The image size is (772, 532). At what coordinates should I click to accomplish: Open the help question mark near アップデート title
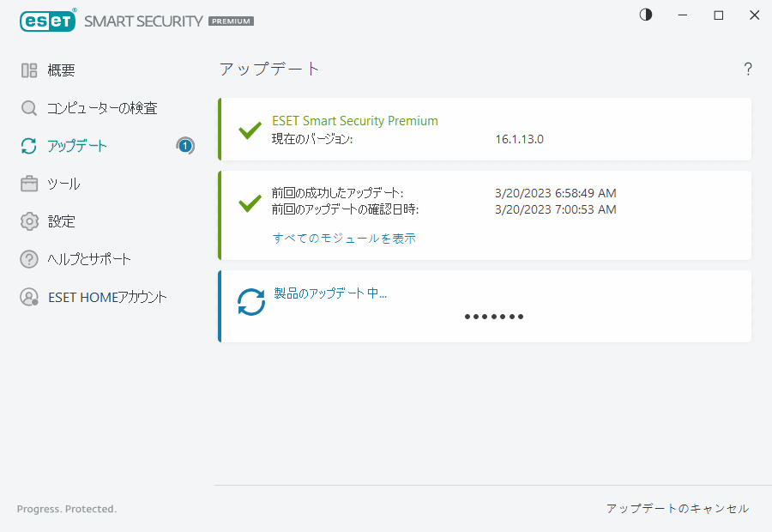pyautogui.click(x=747, y=69)
